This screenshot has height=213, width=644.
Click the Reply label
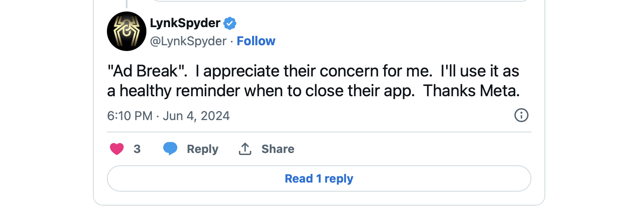click(202, 149)
